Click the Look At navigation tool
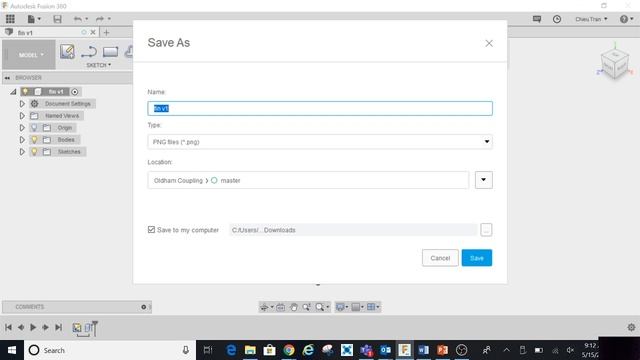Viewport: 640px width, 360px height. pyautogui.click(x=281, y=307)
